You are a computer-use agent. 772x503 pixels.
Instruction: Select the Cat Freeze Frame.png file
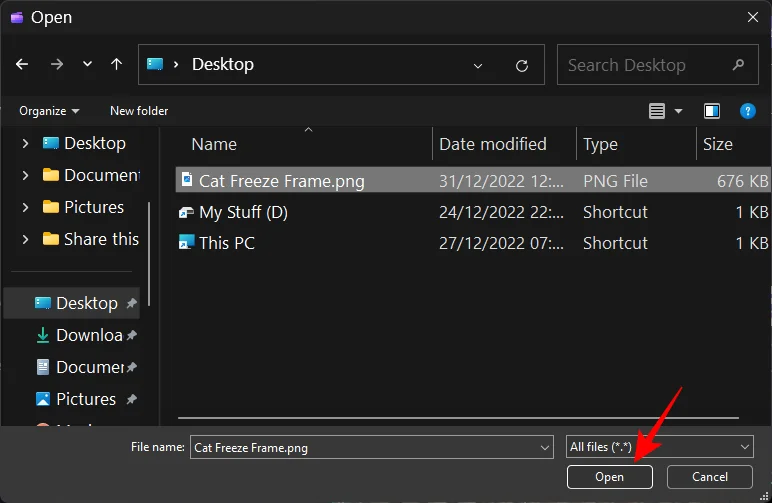click(x=281, y=181)
